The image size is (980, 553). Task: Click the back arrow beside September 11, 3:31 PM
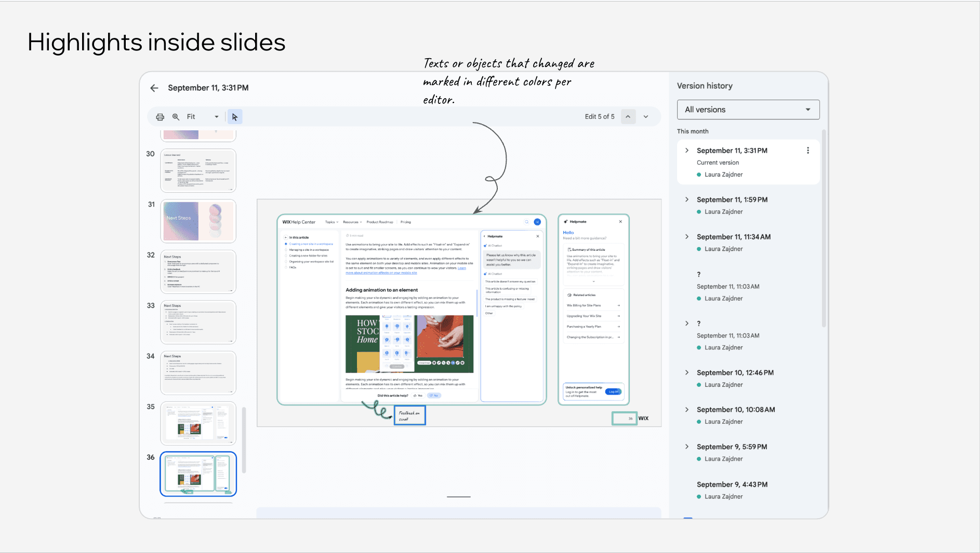tap(154, 88)
